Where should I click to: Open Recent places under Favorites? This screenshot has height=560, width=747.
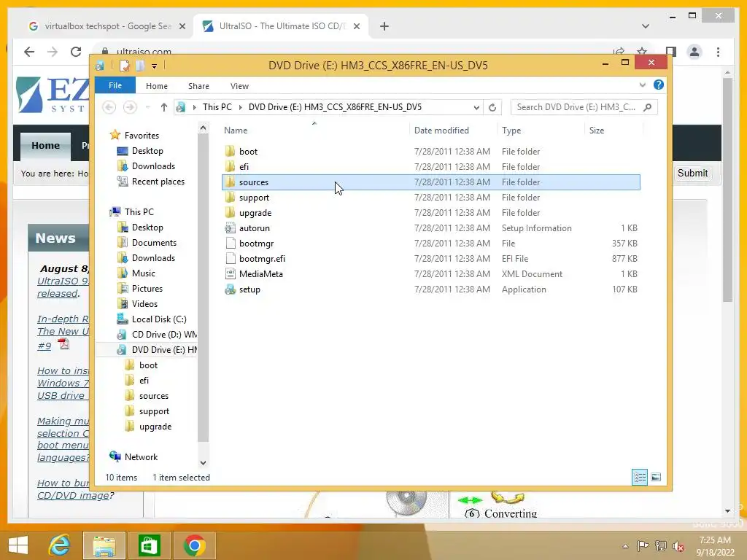coord(150,182)
